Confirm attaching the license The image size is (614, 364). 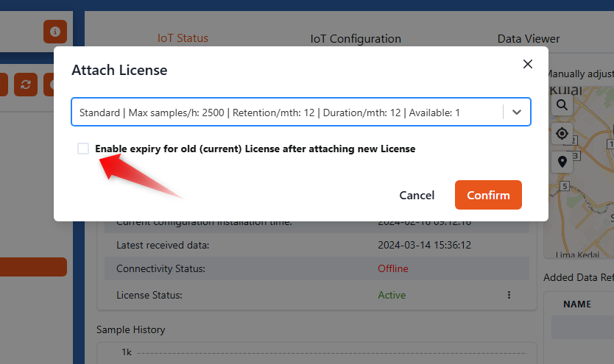click(488, 195)
